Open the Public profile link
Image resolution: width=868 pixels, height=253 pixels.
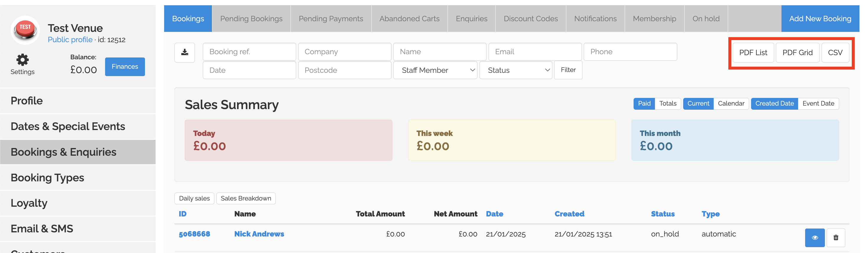70,40
